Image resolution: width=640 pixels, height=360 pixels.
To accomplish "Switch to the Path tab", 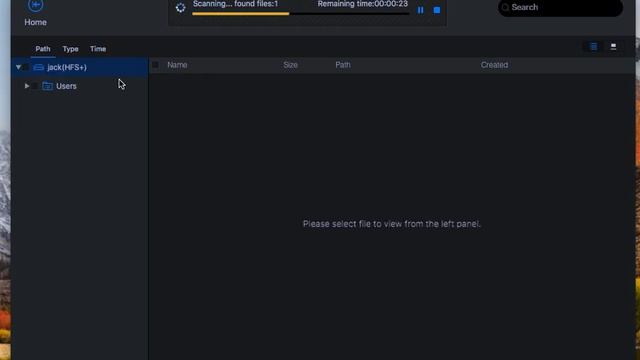I will (x=43, y=49).
